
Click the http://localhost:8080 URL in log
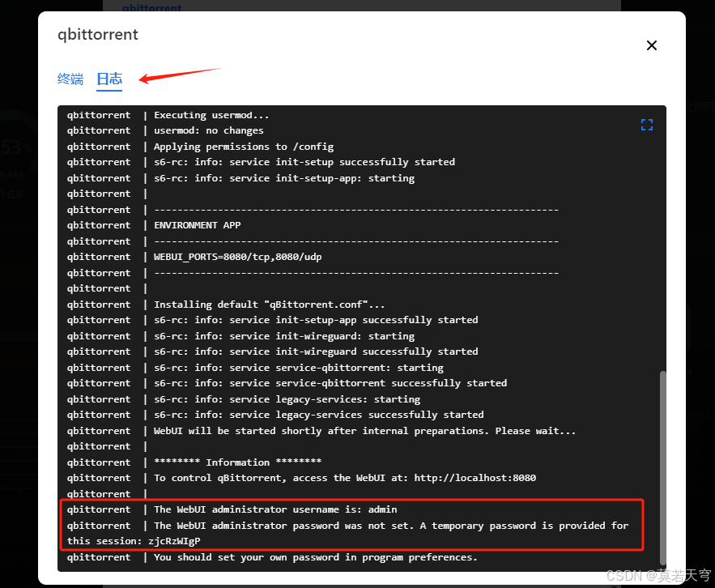tap(475, 478)
